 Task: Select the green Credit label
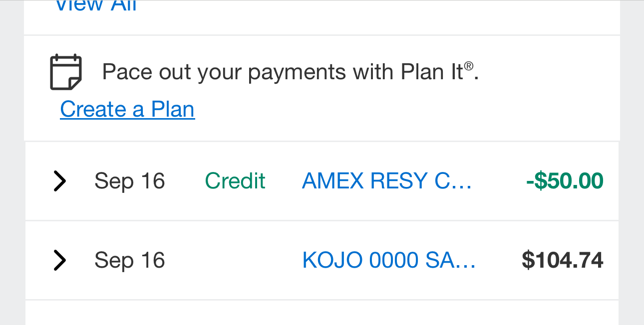[x=235, y=181]
